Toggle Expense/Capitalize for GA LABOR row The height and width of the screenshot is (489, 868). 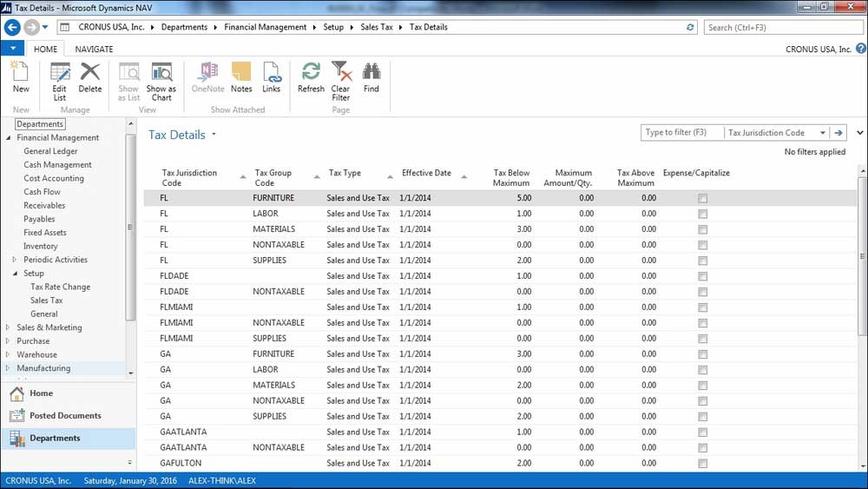tap(702, 369)
